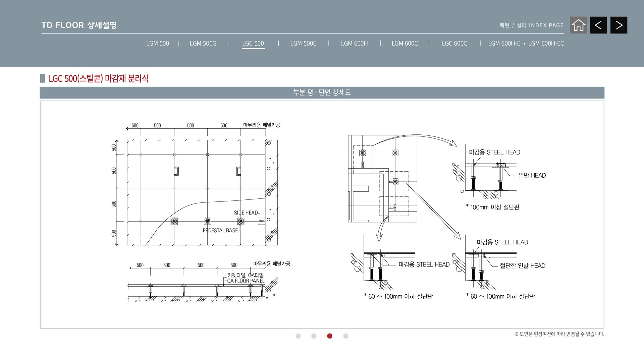Go to previous page with left arrow
Viewport: 644px width, 362px height.
(598, 25)
